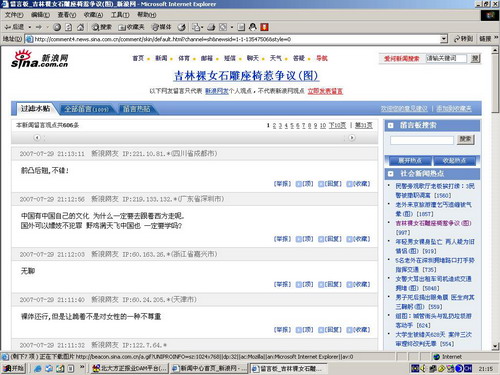Go to page 10 of comments
Screen dimensions: 500x375
coord(323,125)
